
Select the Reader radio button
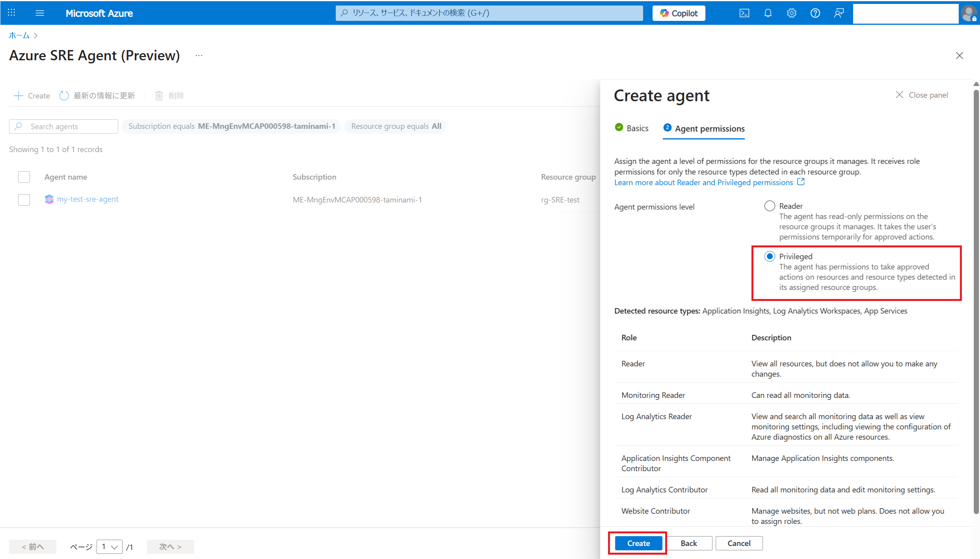[769, 206]
